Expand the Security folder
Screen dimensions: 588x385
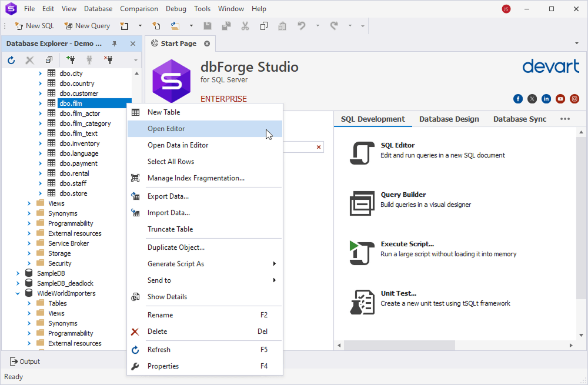[x=29, y=263]
